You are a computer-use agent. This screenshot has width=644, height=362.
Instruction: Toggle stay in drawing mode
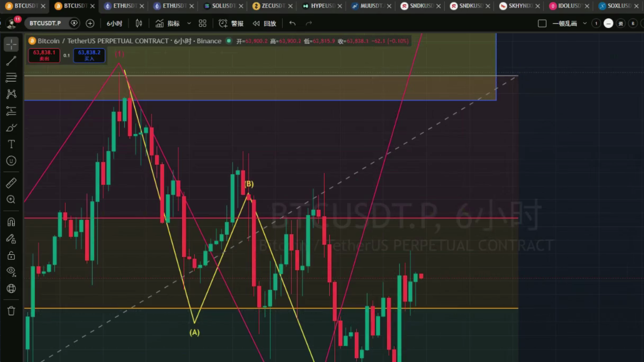(11, 239)
